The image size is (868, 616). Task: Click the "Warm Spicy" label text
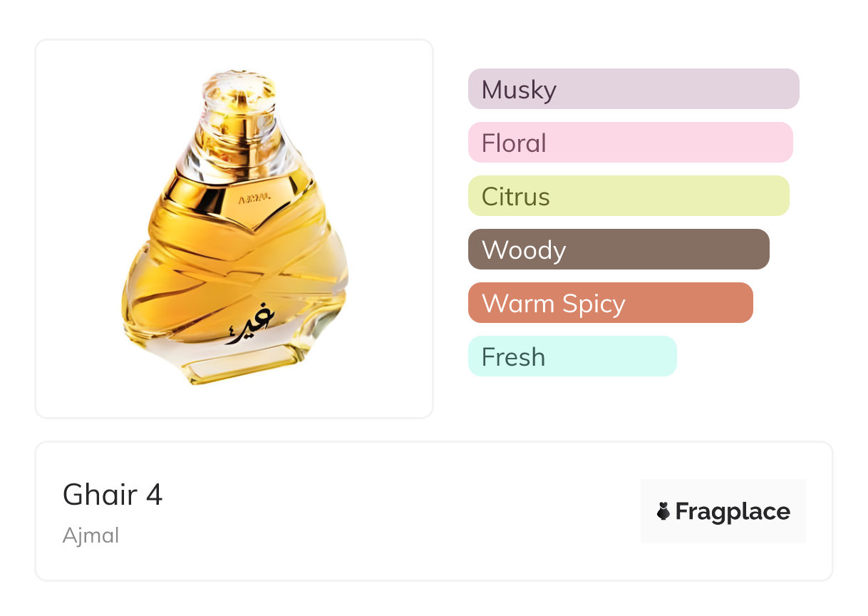point(554,304)
